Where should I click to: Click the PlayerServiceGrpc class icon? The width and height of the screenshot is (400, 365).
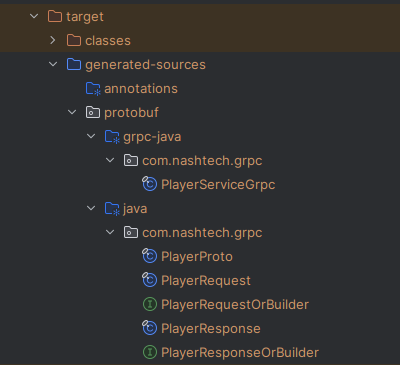(x=150, y=184)
